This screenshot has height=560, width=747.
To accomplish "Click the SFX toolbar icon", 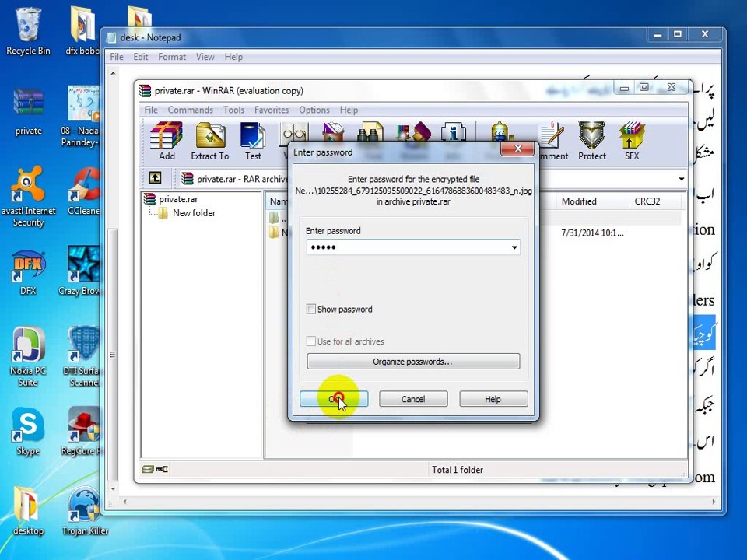I will click(x=632, y=141).
